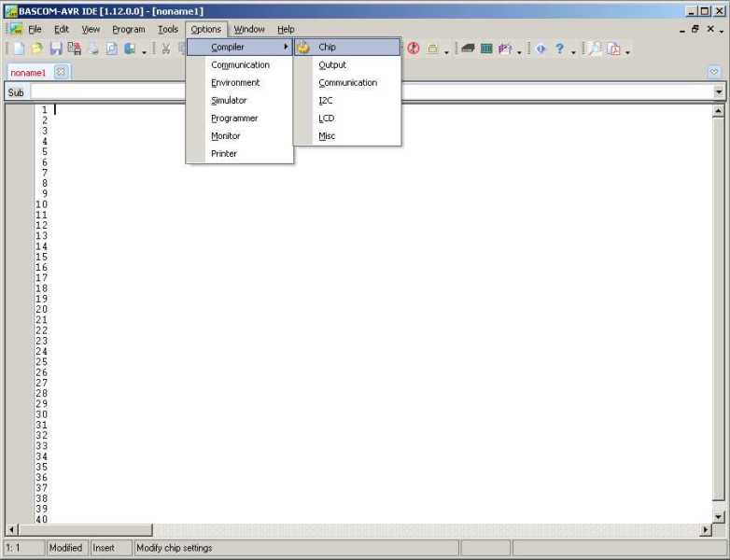
Task: Select Printer in Options menu
Action: coord(240,154)
